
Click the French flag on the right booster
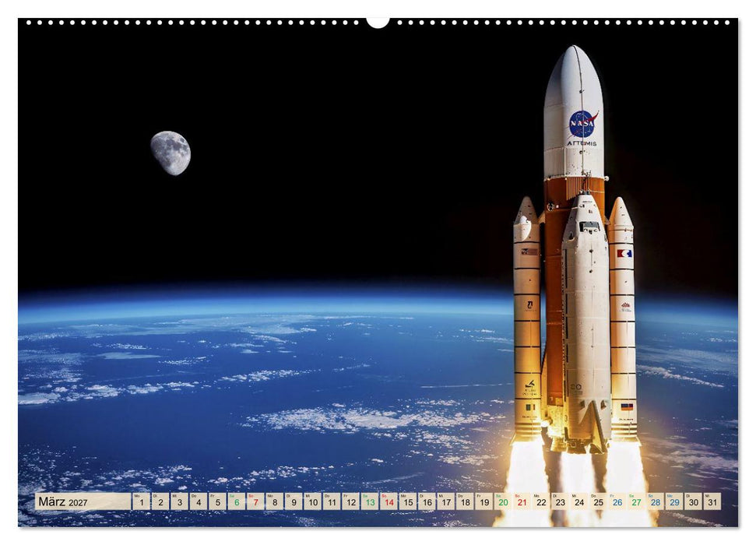pyautogui.click(x=624, y=253)
